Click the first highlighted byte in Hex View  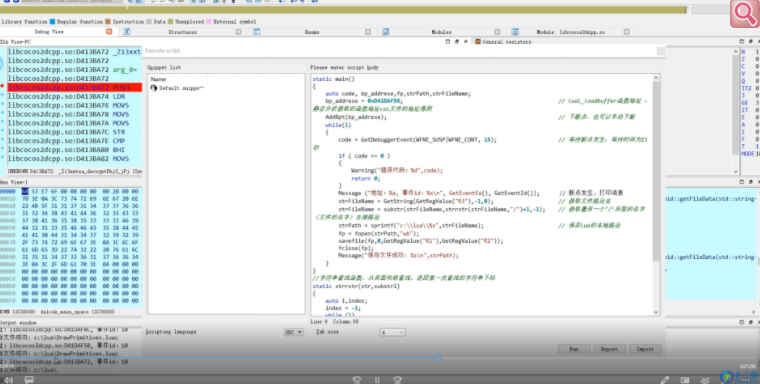click(x=25, y=192)
